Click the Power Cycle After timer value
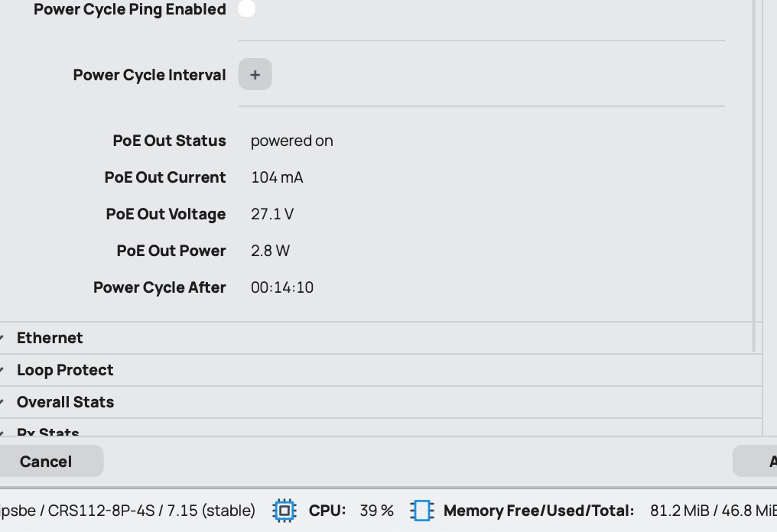This screenshot has height=532, width=777. pyautogui.click(x=282, y=287)
